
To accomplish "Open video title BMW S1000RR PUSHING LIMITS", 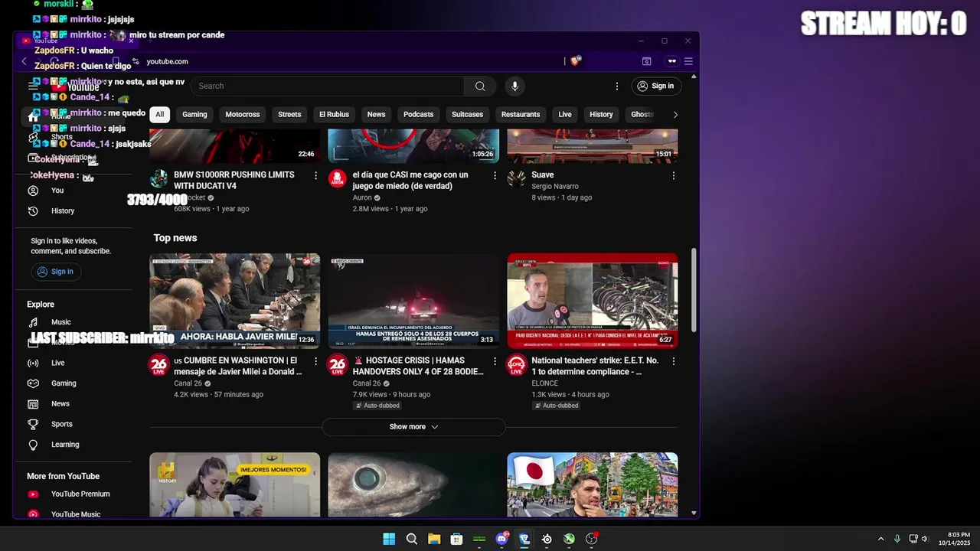I will tap(234, 181).
